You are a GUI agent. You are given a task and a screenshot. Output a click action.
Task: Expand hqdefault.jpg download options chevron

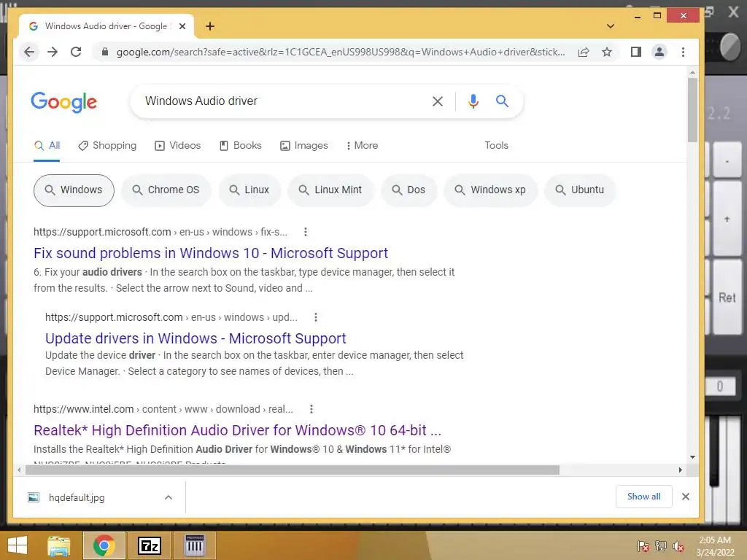(x=169, y=497)
